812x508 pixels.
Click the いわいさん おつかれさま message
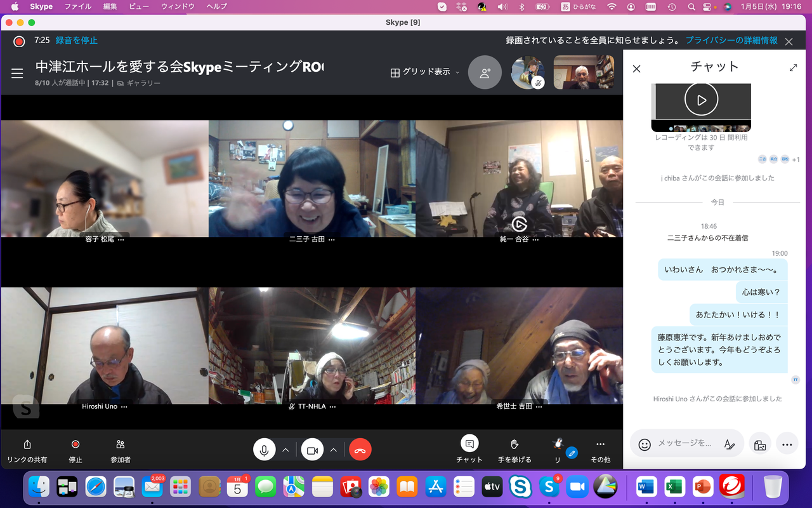(722, 269)
